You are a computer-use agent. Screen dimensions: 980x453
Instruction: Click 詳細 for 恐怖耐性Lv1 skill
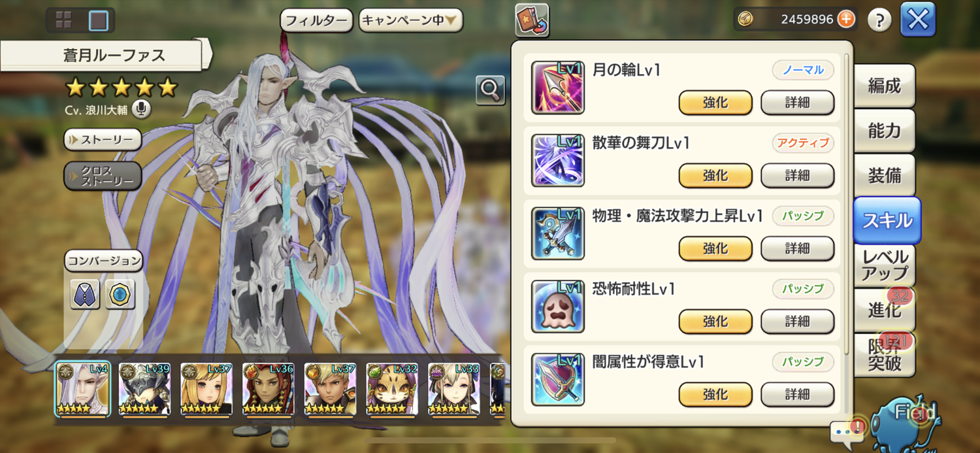tap(798, 322)
